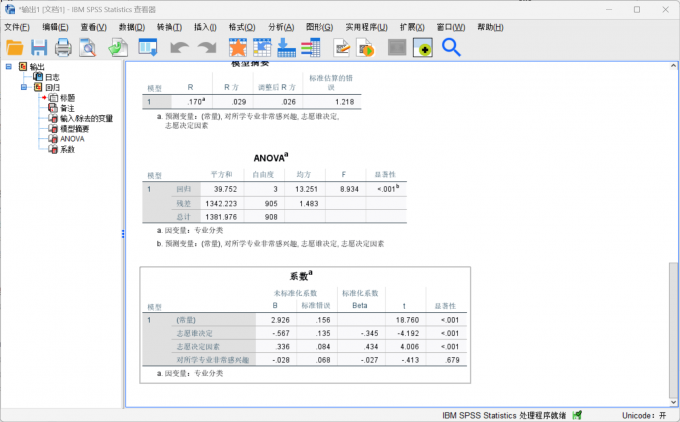Select 输出 root item in outline

[37, 66]
